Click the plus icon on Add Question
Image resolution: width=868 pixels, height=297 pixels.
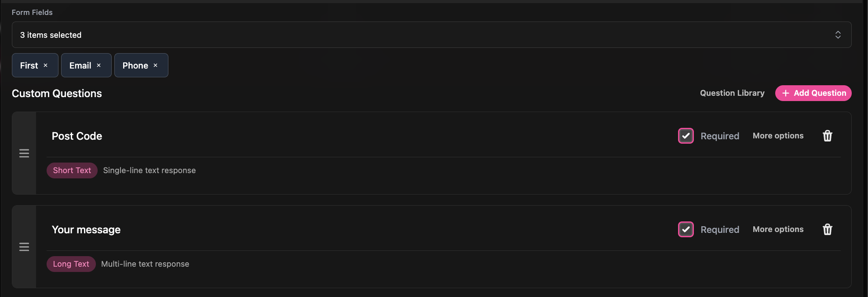coord(785,93)
